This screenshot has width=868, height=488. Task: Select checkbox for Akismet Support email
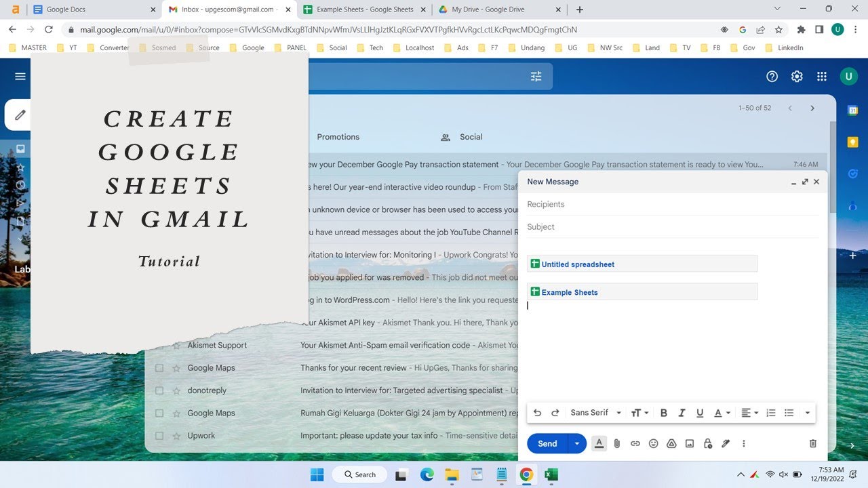159,345
